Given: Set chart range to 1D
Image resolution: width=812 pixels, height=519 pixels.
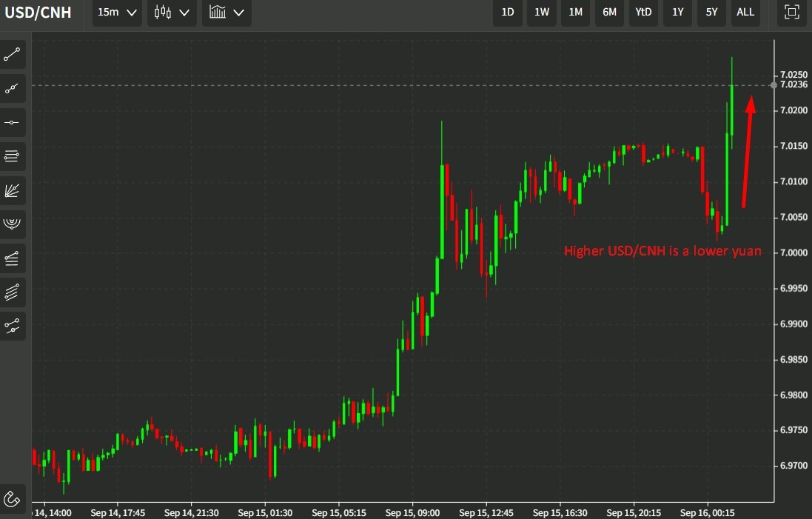Looking at the screenshot, I should pyautogui.click(x=508, y=13).
